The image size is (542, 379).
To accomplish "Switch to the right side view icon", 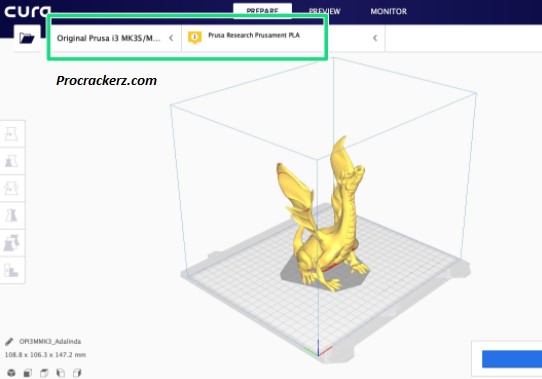I will [x=77, y=373].
